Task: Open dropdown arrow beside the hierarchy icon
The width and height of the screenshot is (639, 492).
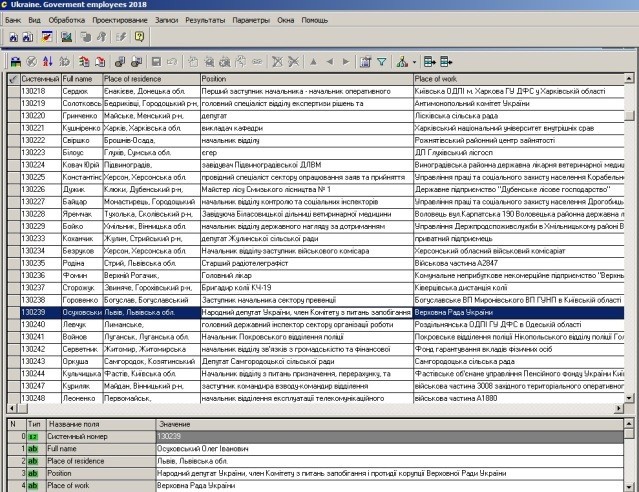Action: click(414, 62)
